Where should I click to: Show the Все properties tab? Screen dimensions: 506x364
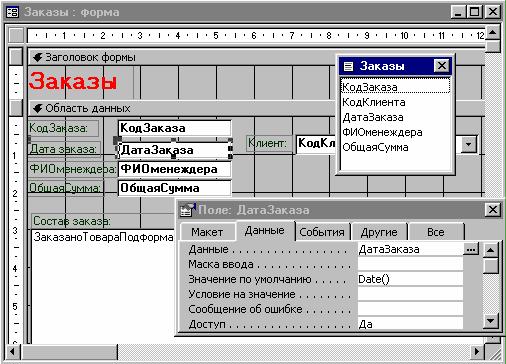point(436,232)
